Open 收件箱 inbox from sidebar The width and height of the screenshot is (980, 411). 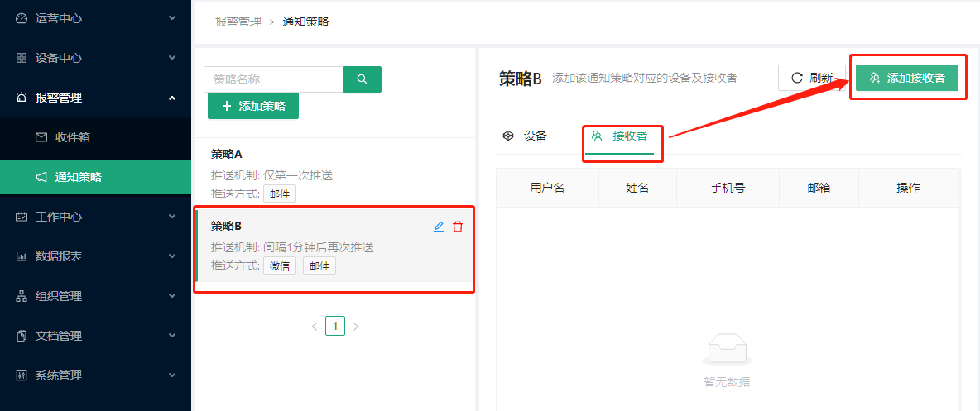point(72,137)
